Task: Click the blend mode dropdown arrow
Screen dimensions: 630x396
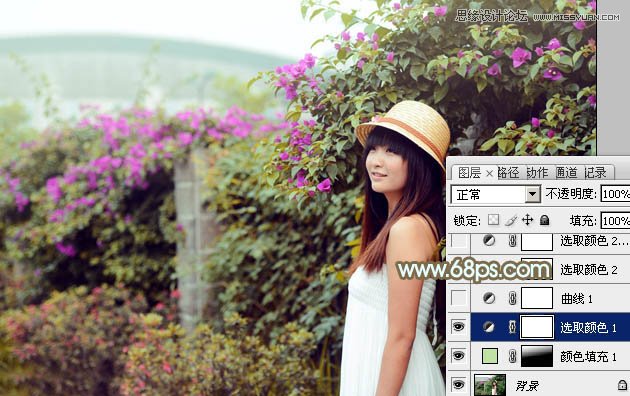Action: [533, 195]
